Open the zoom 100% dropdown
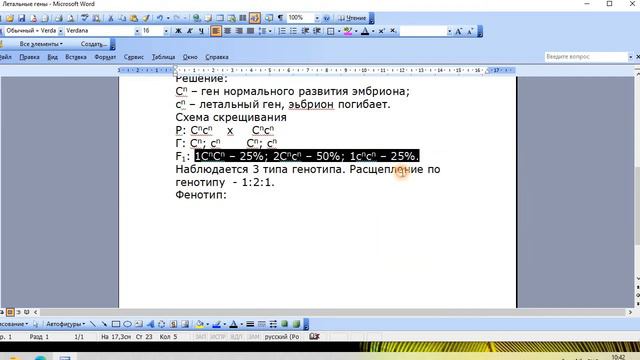Viewport: 640px width, 360px height. (x=317, y=18)
